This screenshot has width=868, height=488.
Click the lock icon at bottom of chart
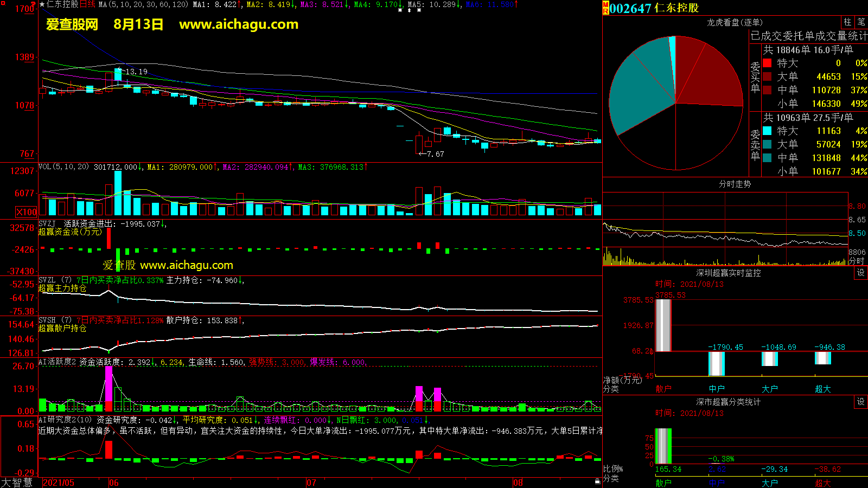click(x=597, y=481)
